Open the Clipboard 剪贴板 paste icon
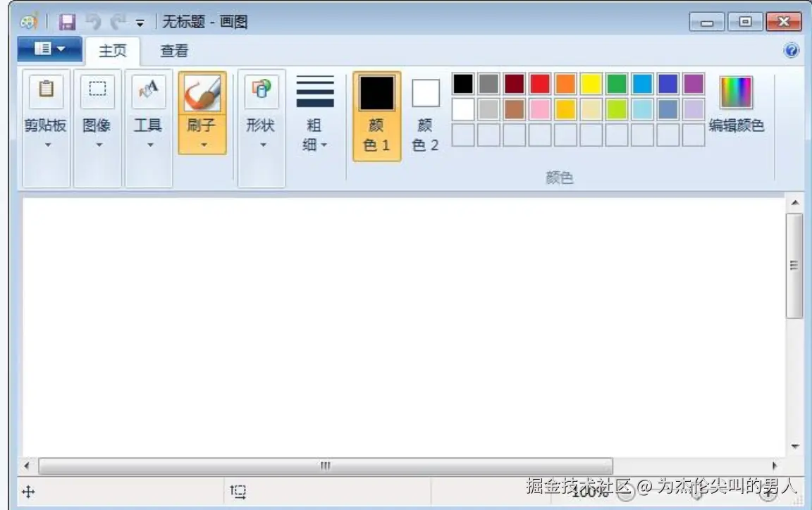This screenshot has height=510, width=812. click(45, 90)
